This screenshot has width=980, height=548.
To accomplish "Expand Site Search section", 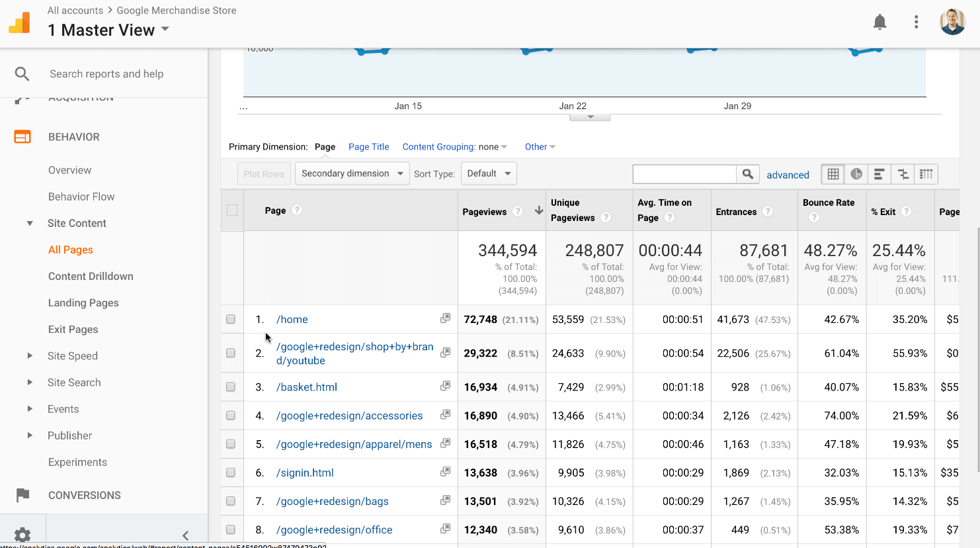I will coord(30,382).
